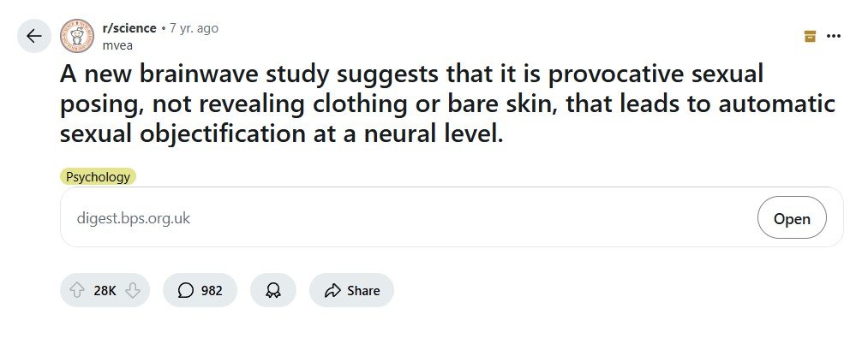The image size is (868, 338).
Task: Open the three-dot post options menu
Action: tap(834, 36)
